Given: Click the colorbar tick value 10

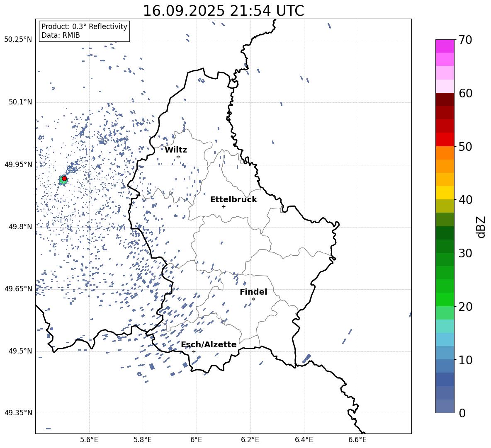Looking at the screenshot, I should tap(465, 360).
